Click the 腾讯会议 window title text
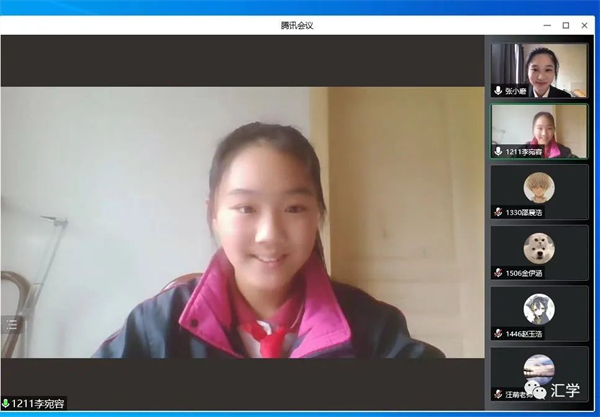The image size is (600, 417). 297,26
